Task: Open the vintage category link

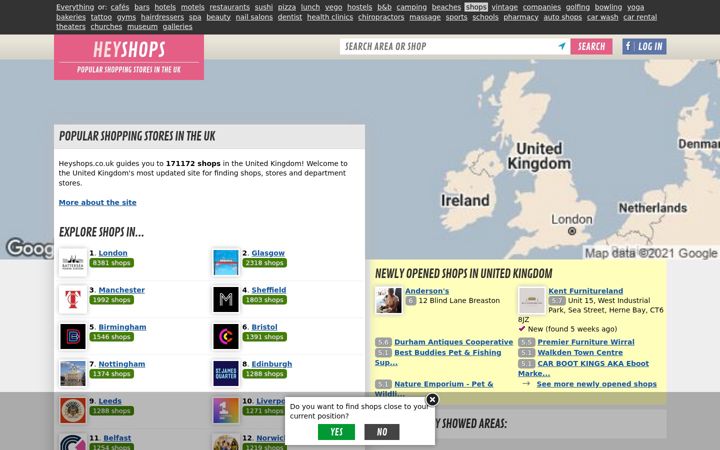Action: click(505, 7)
